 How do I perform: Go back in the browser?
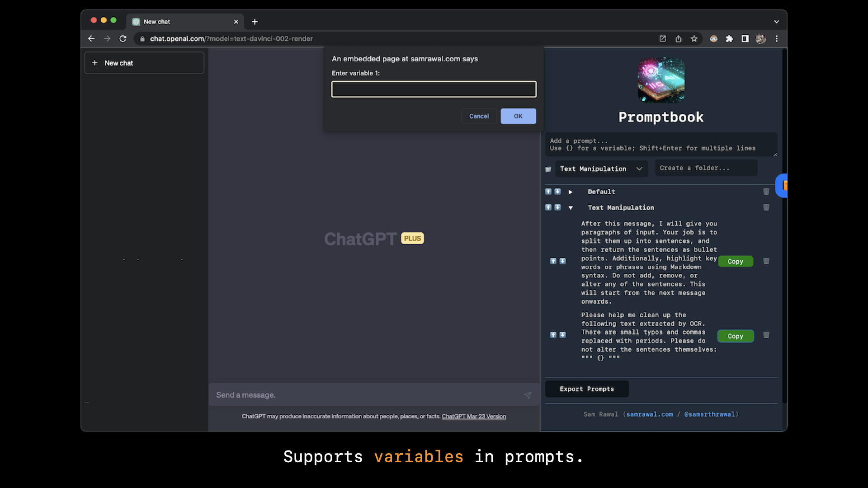coord(91,39)
